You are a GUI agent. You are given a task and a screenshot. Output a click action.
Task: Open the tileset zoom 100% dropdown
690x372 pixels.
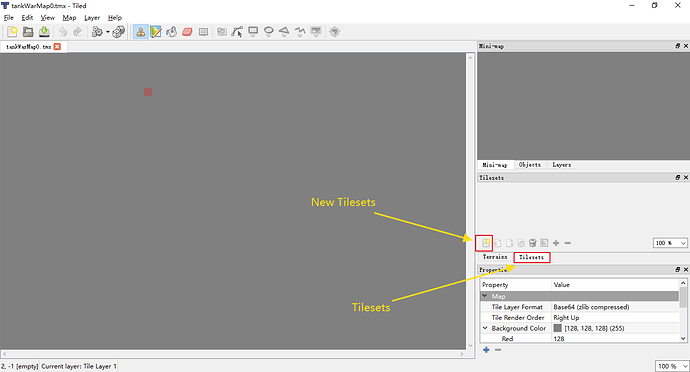pos(670,243)
